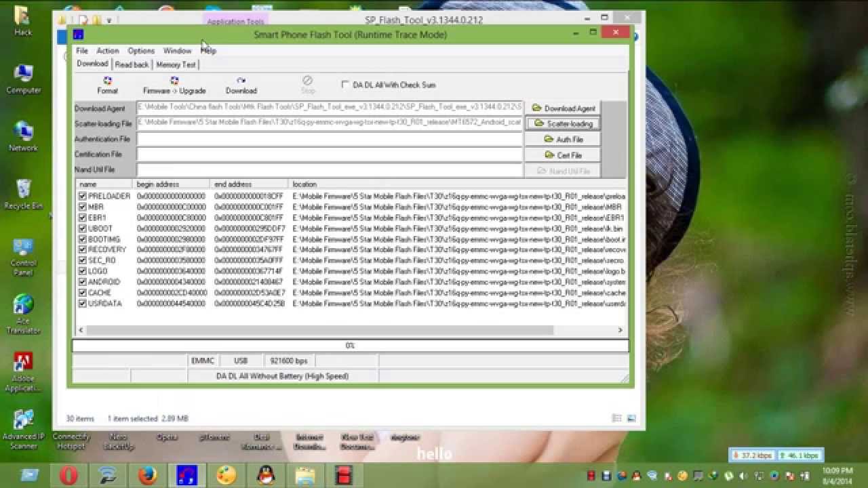Viewport: 868px width, 488px height.
Task: Open the paint palette taskbar icon
Action: [226, 475]
